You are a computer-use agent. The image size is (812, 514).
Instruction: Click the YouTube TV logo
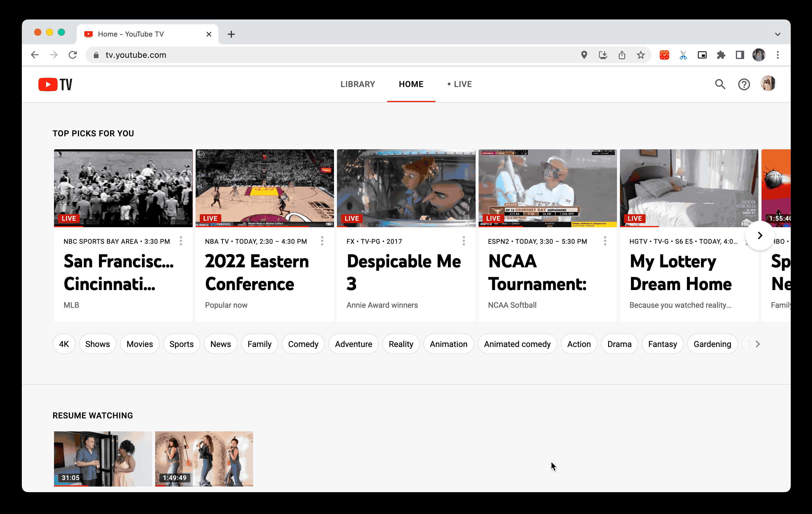tap(55, 84)
